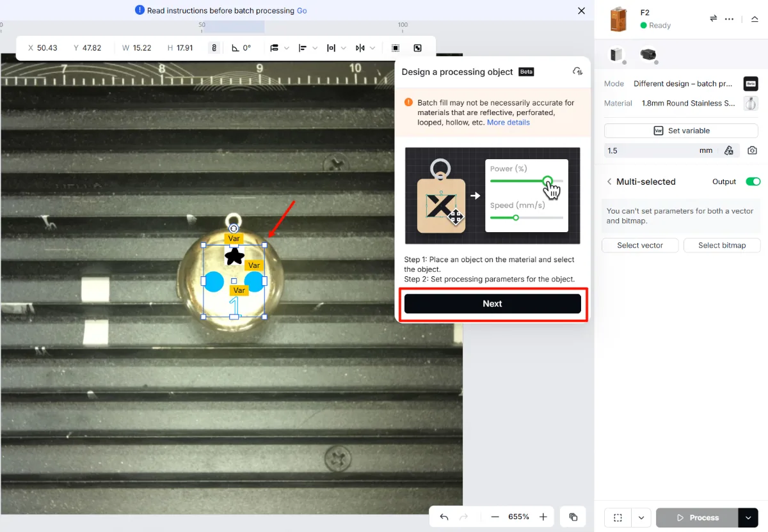Zoom in with the plus icon
768x532 pixels.
(543, 517)
